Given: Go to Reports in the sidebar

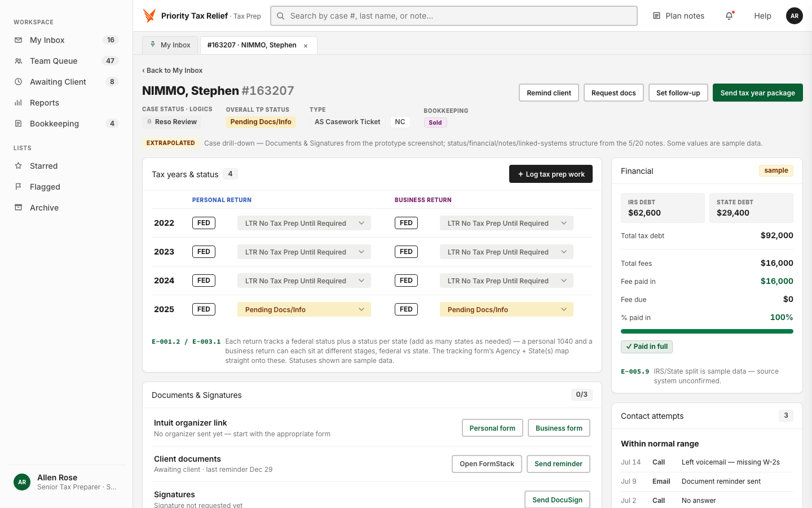Looking at the screenshot, I should coord(66,103).
